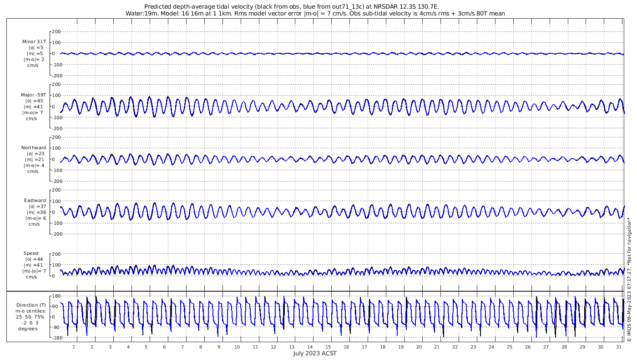Click the 'Direction (T)' panel label
The height and width of the screenshot is (364, 637).
pyautogui.click(x=31, y=305)
